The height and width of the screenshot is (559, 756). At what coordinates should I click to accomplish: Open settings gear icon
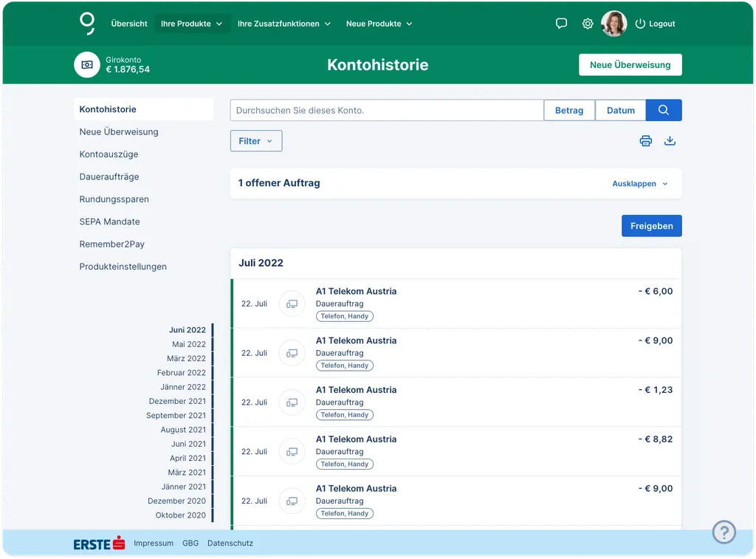click(587, 24)
